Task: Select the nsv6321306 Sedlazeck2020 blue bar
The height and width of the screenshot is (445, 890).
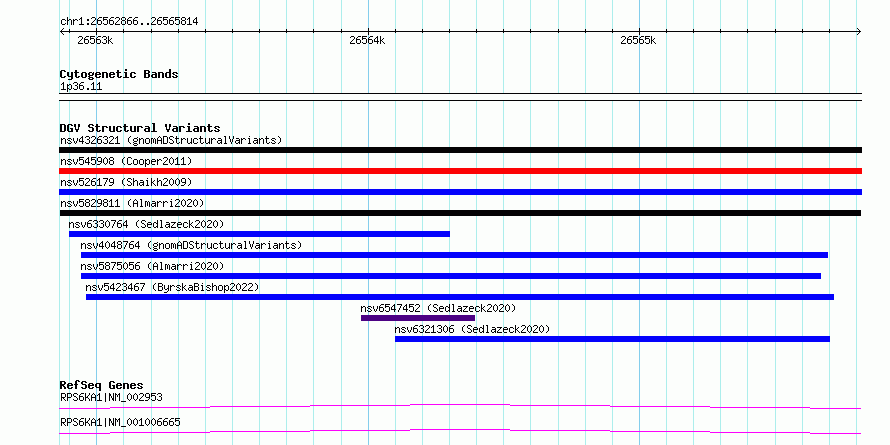Action: [x=612, y=339]
